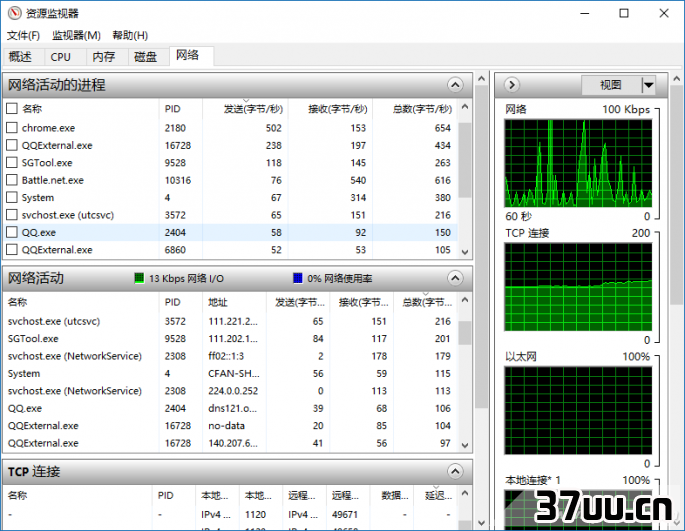Open the 帮助(H) menu
This screenshot has height=531, width=685.
(130, 35)
